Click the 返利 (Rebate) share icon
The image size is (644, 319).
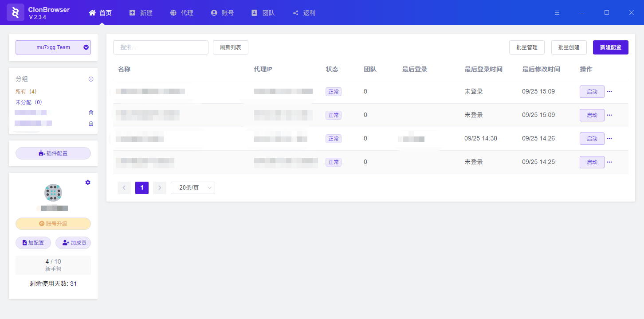click(x=296, y=12)
